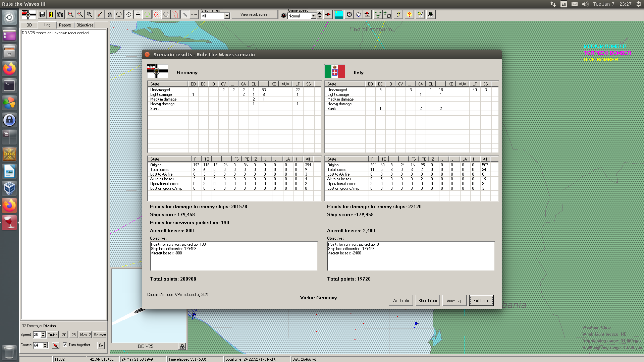Click the Course value input field

point(38,345)
